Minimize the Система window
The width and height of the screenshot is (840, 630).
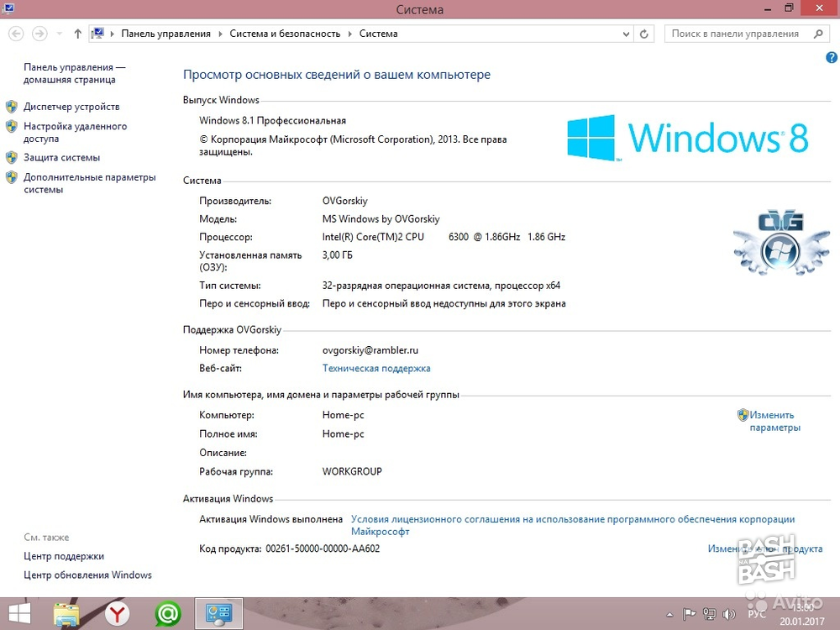[768, 8]
